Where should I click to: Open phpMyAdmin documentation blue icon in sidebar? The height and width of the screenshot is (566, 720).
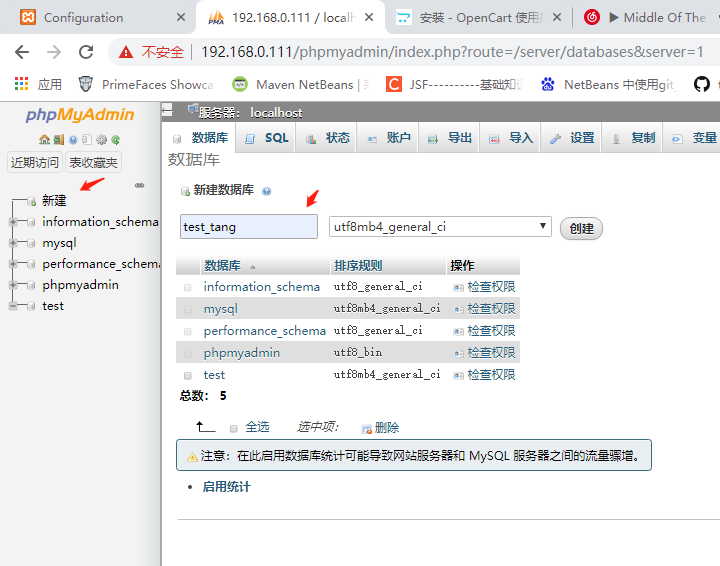73,140
